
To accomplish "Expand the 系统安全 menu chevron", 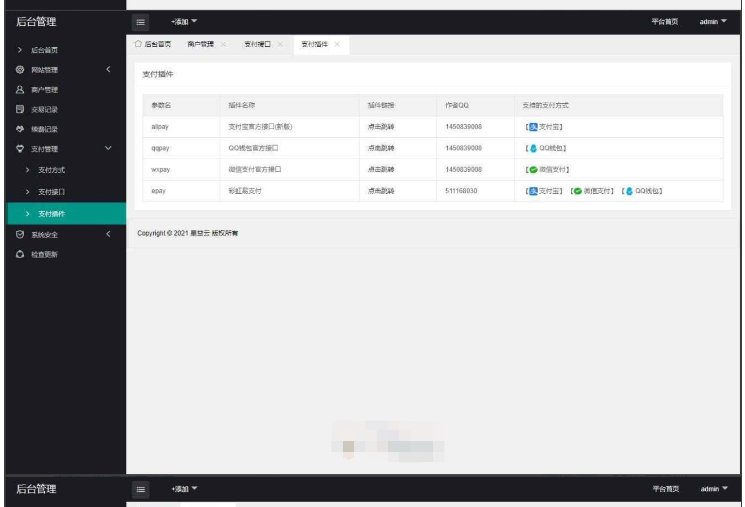I will (x=108, y=234).
